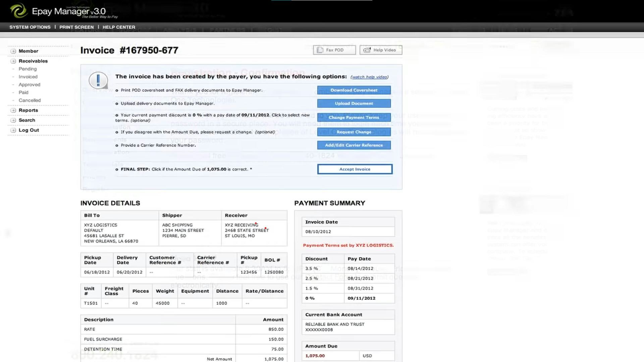Select Print Screen from the top bar
644x362 pixels.
[x=76, y=27]
